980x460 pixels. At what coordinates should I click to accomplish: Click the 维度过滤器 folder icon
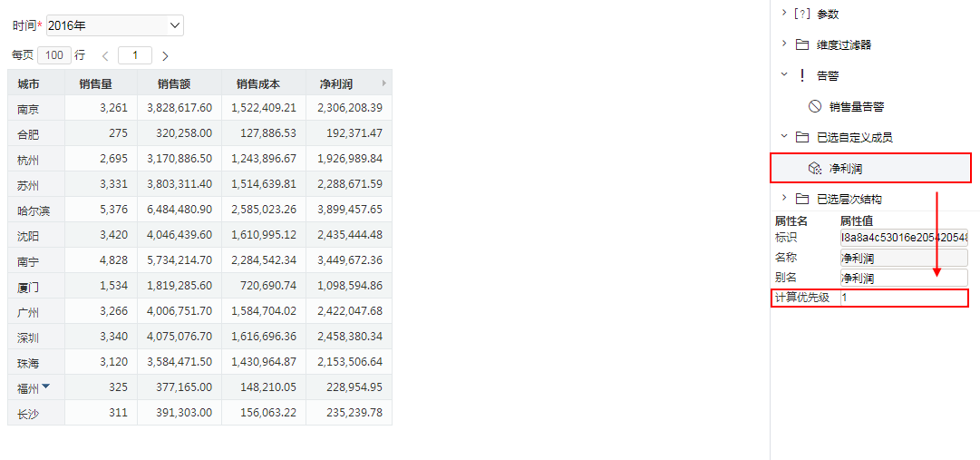802,44
